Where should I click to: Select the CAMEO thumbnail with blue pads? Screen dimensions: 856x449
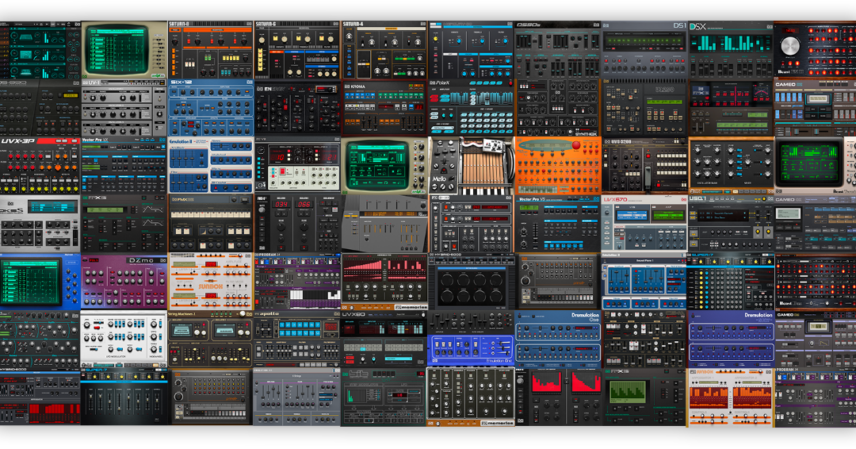[x=815, y=108]
